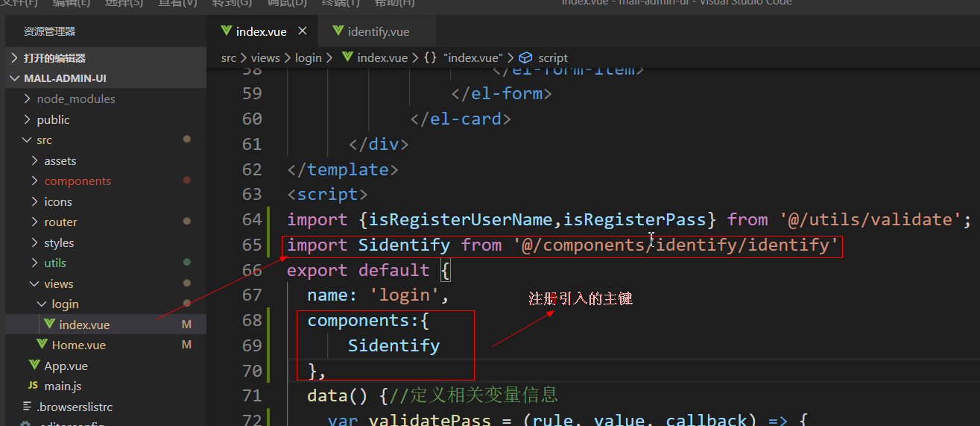Viewport: 980px width, 426px height.
Task: Expand the components folder
Action: point(35,181)
